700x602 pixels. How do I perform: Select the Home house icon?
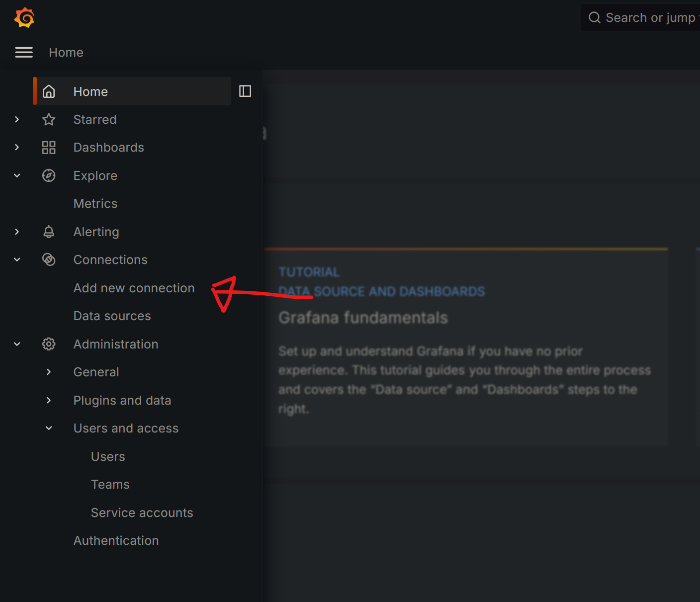tap(49, 91)
